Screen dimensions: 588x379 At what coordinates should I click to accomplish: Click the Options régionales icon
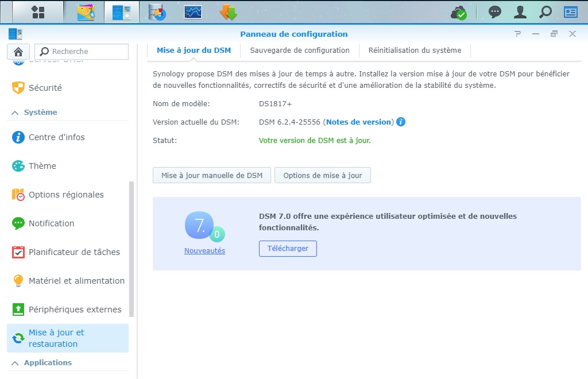pos(18,195)
